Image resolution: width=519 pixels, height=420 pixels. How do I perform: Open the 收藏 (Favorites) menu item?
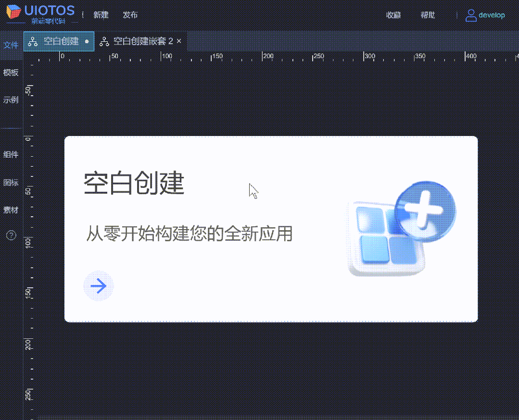click(393, 15)
